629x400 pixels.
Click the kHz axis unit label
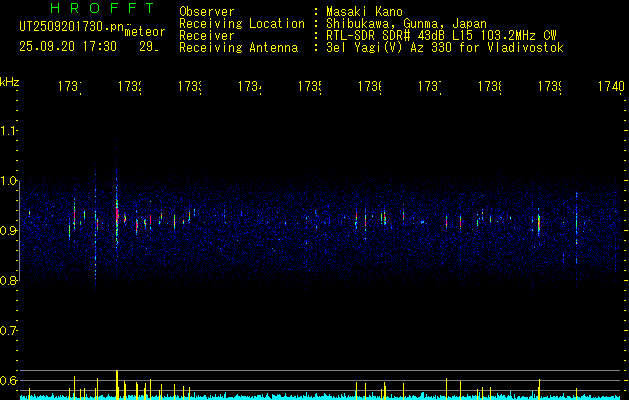pyautogui.click(x=9, y=82)
